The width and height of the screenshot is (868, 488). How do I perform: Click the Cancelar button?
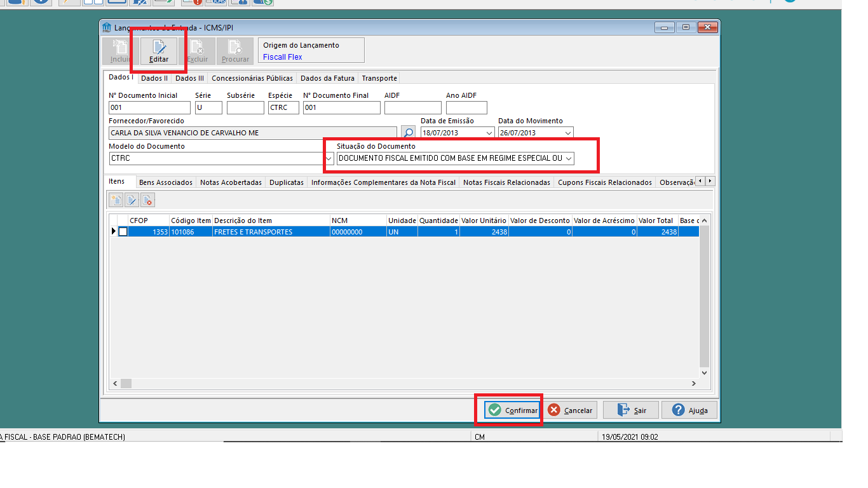coord(570,410)
